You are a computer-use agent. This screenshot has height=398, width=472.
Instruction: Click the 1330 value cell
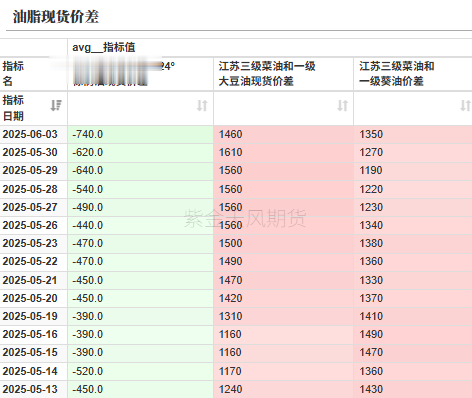tap(413, 280)
